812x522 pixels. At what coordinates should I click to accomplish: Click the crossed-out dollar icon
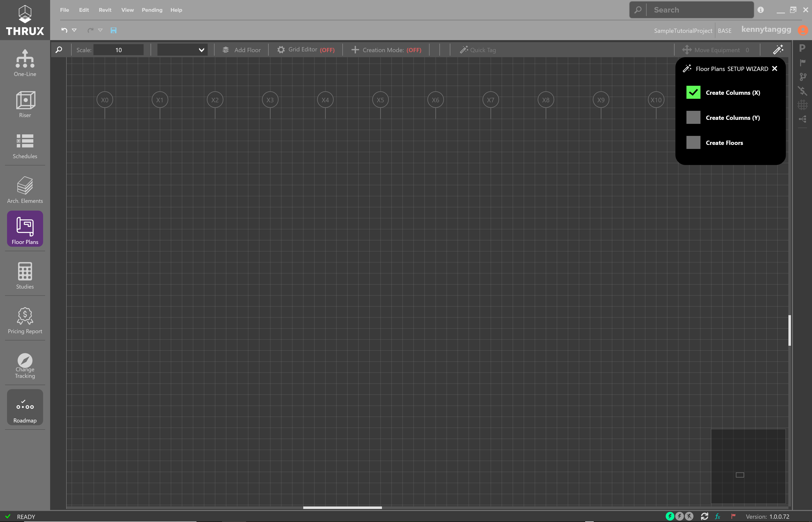[802, 91]
